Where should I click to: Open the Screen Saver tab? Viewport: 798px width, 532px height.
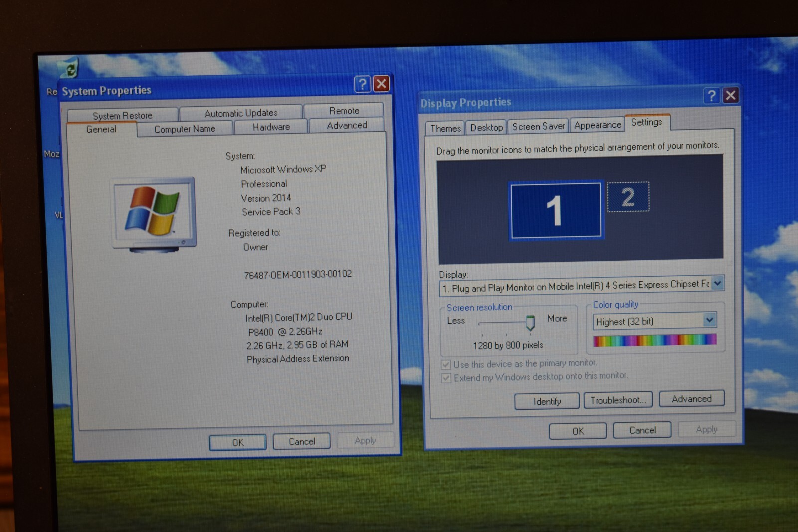[x=538, y=126]
